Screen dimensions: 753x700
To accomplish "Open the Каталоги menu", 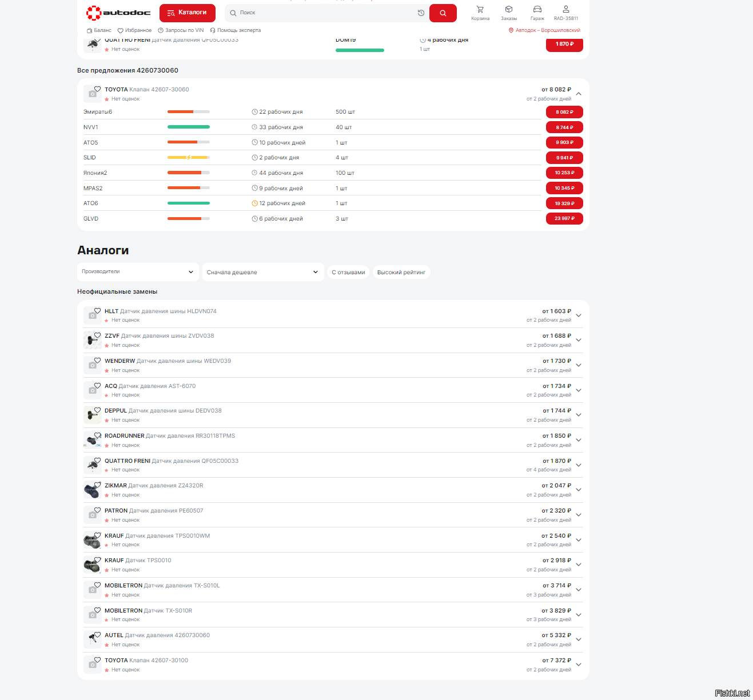I will point(187,13).
